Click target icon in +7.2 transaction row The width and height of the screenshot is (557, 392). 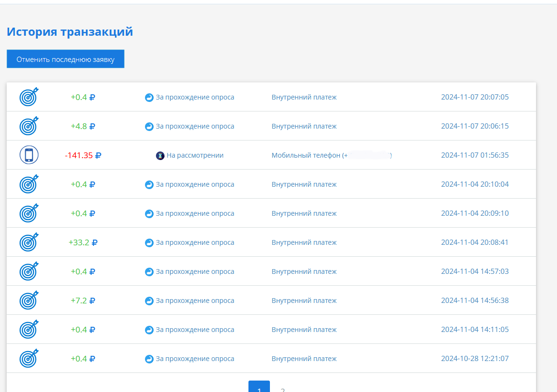29,301
